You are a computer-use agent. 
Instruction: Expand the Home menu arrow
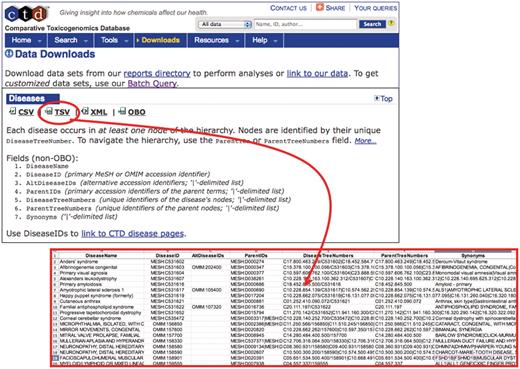[x=39, y=41]
